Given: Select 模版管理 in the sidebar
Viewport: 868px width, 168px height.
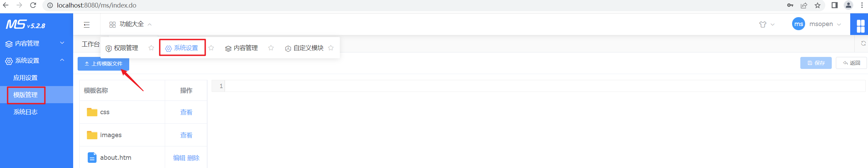Looking at the screenshot, I should pos(26,95).
